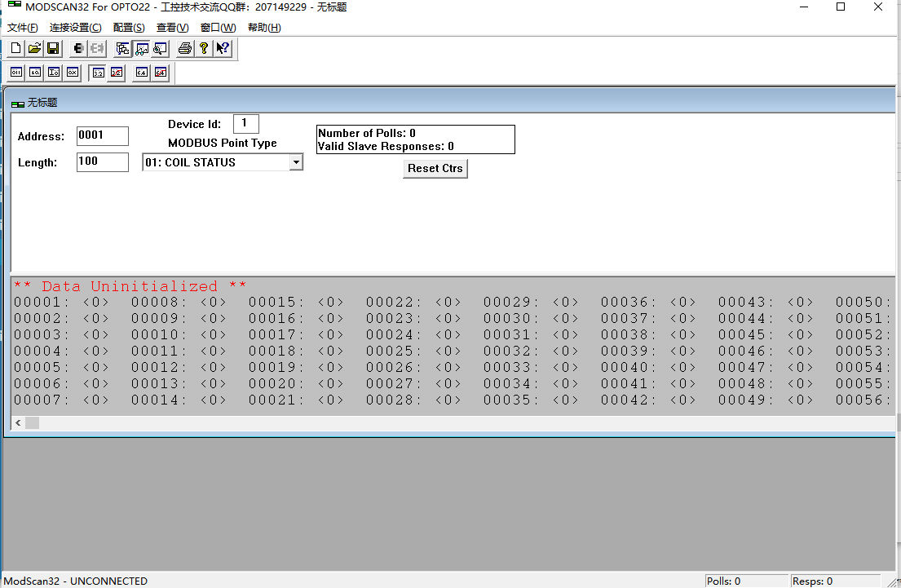Screen dimensions: 901x588
Task: Save using the floppy disk icon
Action: coord(53,49)
